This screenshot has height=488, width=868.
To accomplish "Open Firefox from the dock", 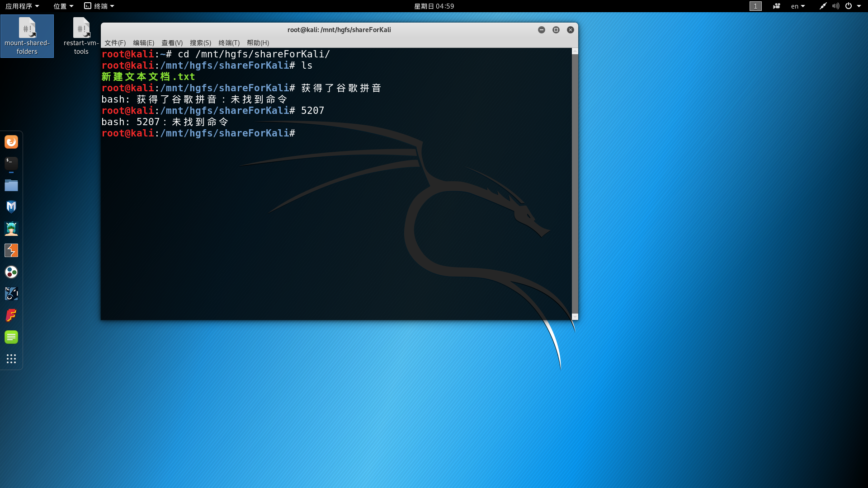I will coord(11,142).
